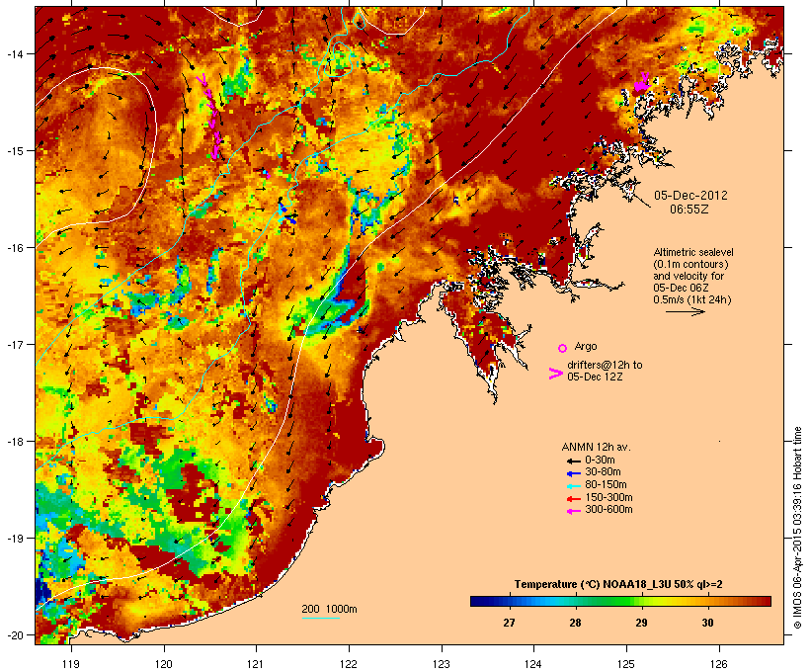Click the magenta drifter marker near 125E coast
This screenshot has height=672, width=810.
(x=642, y=83)
